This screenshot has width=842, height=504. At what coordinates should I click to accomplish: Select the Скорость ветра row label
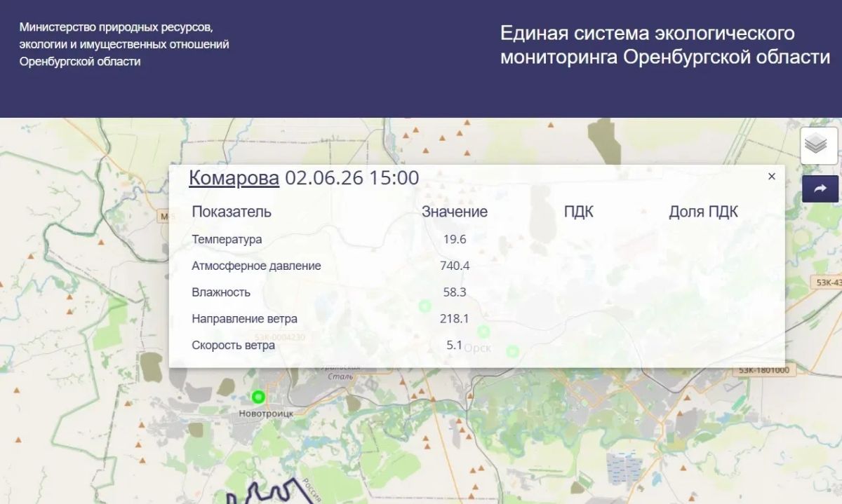point(233,346)
